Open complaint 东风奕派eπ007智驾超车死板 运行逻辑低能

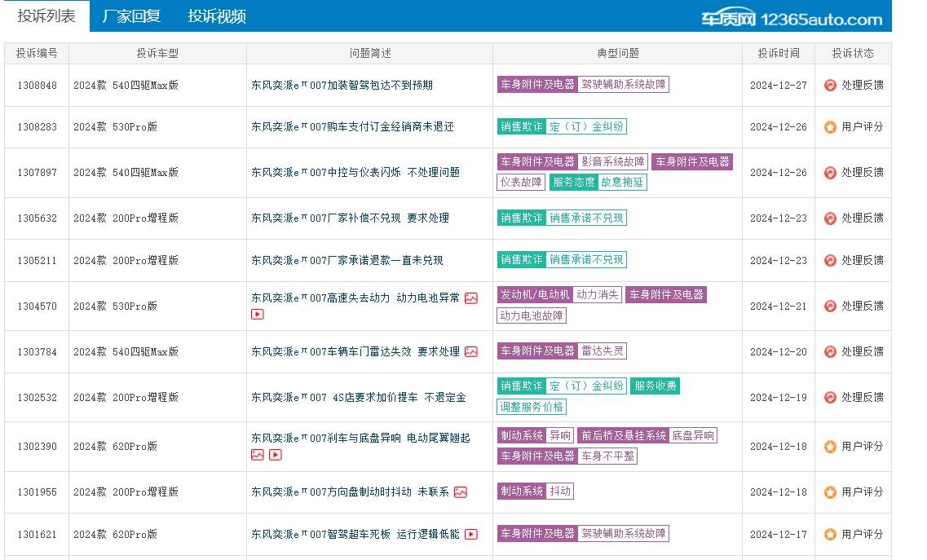point(355,534)
